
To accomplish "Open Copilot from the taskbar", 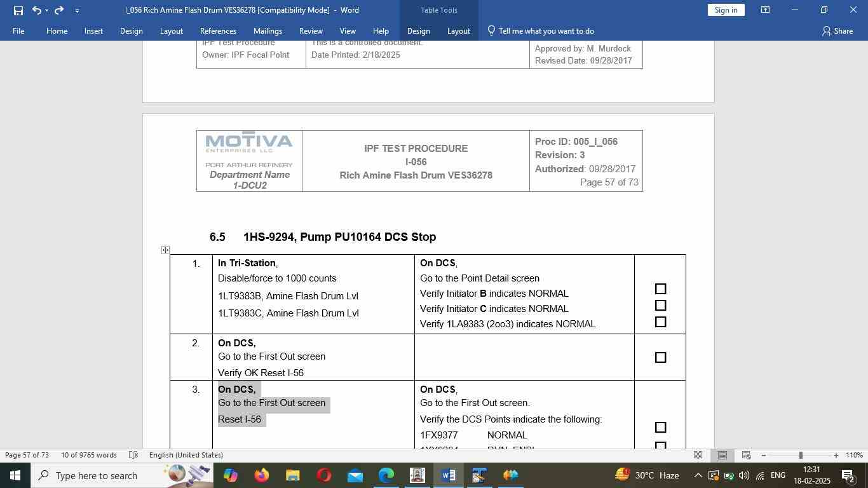I will [230, 475].
